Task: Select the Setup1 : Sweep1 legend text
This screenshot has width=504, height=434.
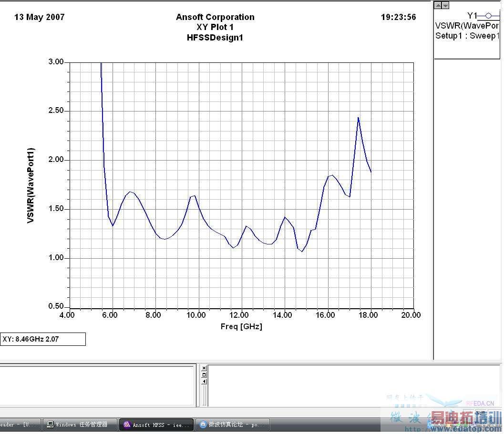Action: pos(467,36)
